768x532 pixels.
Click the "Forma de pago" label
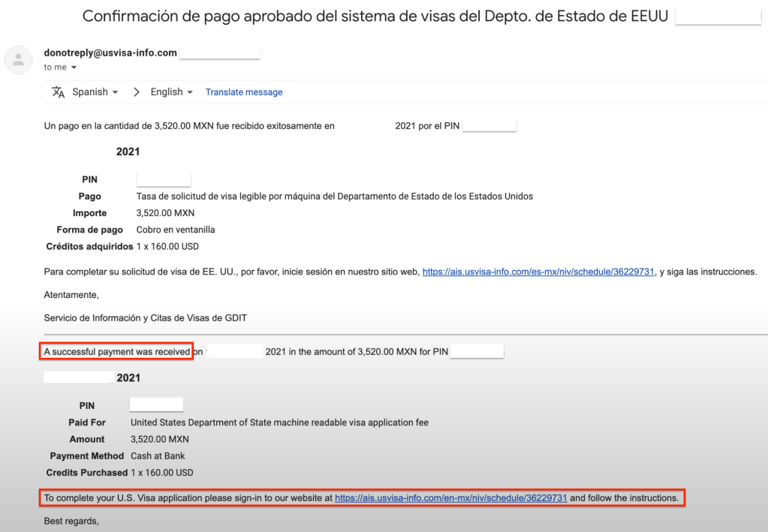pos(89,230)
